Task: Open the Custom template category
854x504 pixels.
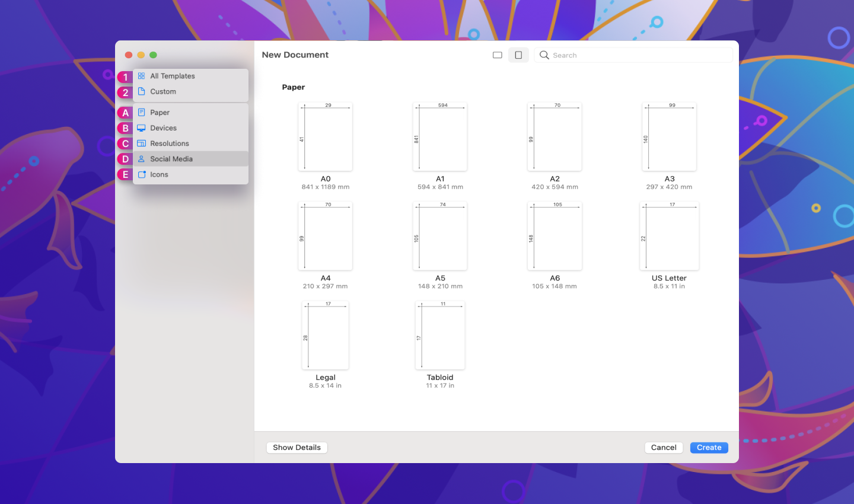Action: click(190, 91)
